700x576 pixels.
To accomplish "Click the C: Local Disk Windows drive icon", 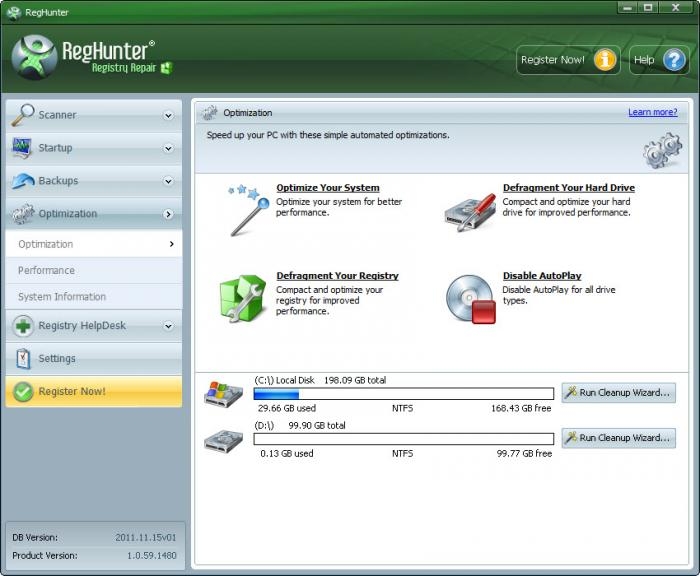I will 223,394.
